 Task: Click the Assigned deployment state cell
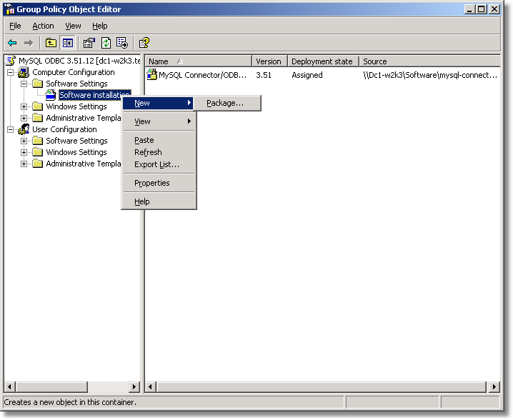tap(307, 75)
